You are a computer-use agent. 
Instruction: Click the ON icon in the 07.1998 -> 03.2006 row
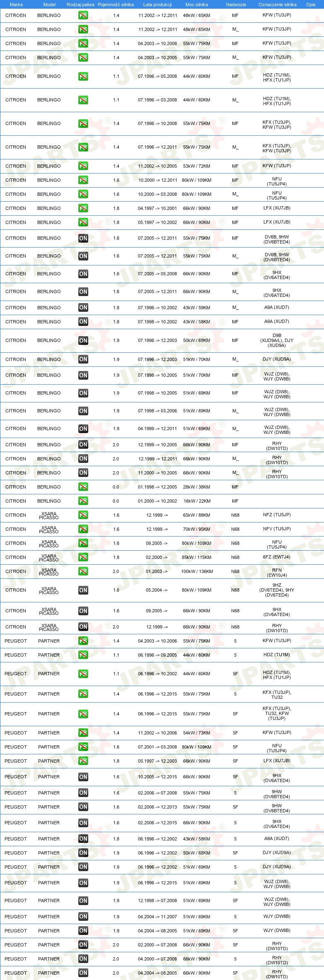[83, 411]
